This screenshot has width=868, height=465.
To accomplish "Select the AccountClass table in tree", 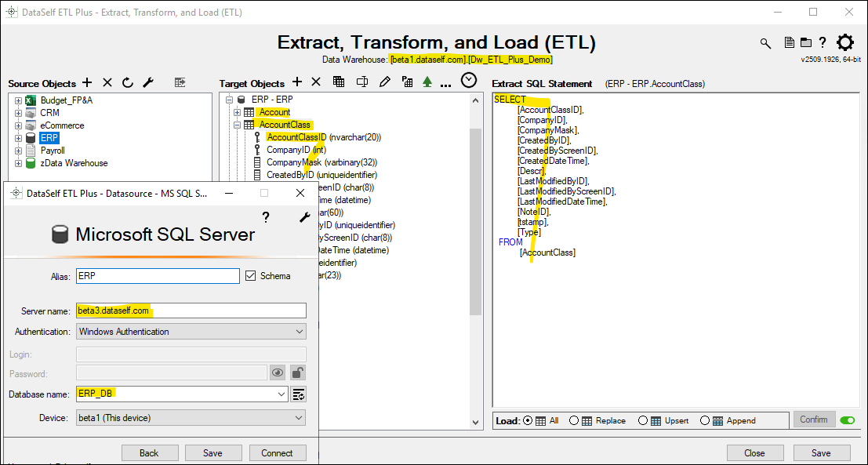I will (x=285, y=125).
